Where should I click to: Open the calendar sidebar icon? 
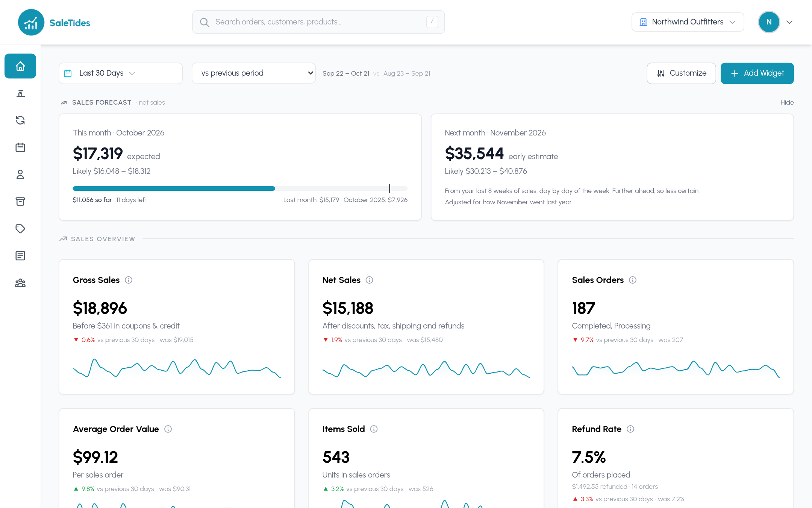[20, 148]
